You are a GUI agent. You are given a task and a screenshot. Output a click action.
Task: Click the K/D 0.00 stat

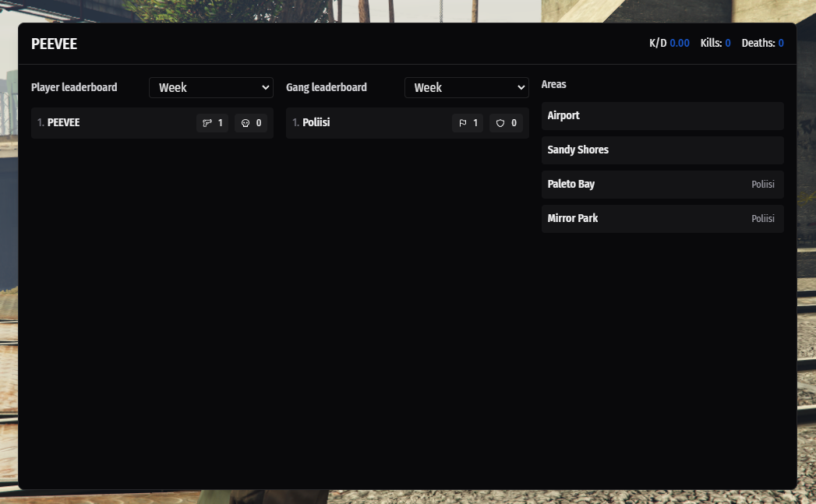pyautogui.click(x=669, y=43)
